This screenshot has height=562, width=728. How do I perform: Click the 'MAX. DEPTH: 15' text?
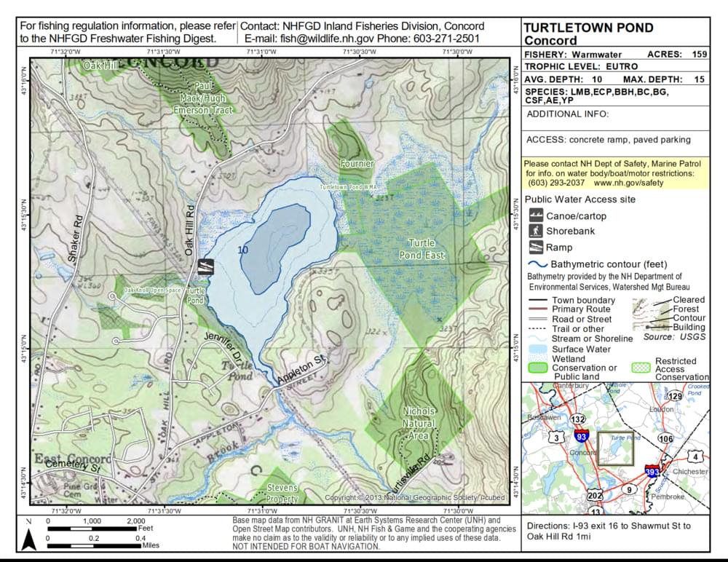pyautogui.click(x=663, y=79)
